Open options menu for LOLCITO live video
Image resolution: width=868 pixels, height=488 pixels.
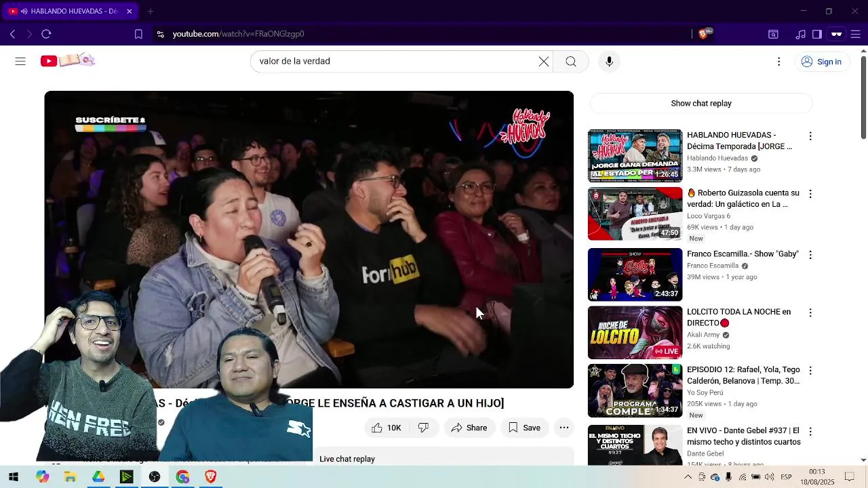pyautogui.click(x=810, y=313)
